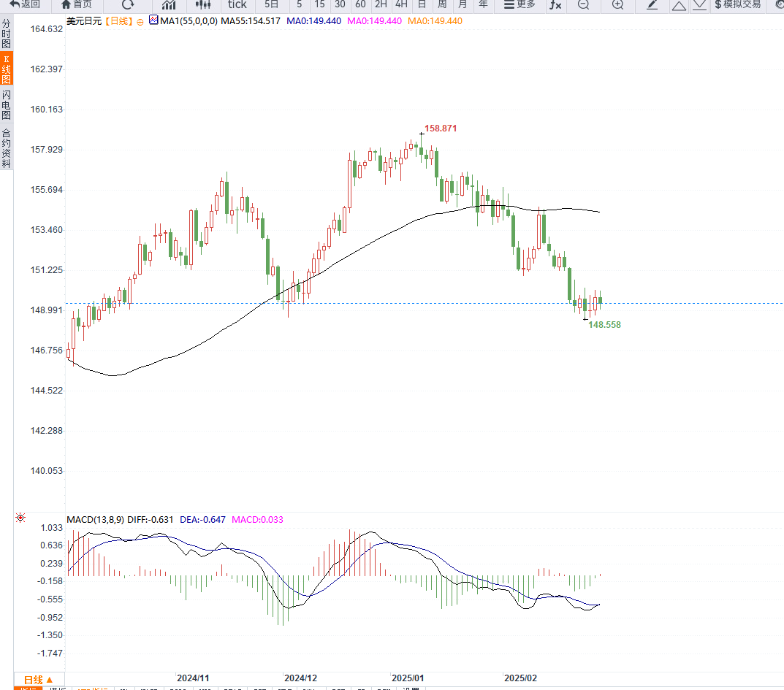784x690 pixels.
Task: Open MA indicator settings icon
Action: click(153, 20)
